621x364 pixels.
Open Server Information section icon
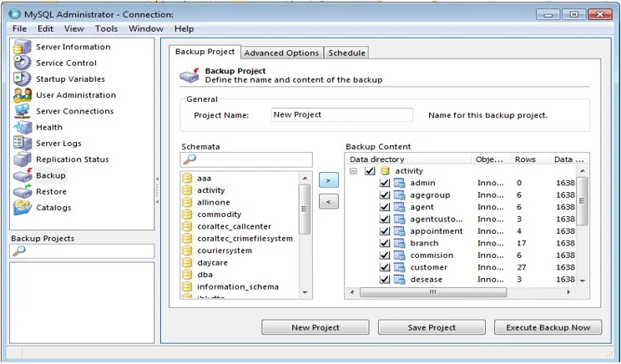pyautogui.click(x=23, y=47)
